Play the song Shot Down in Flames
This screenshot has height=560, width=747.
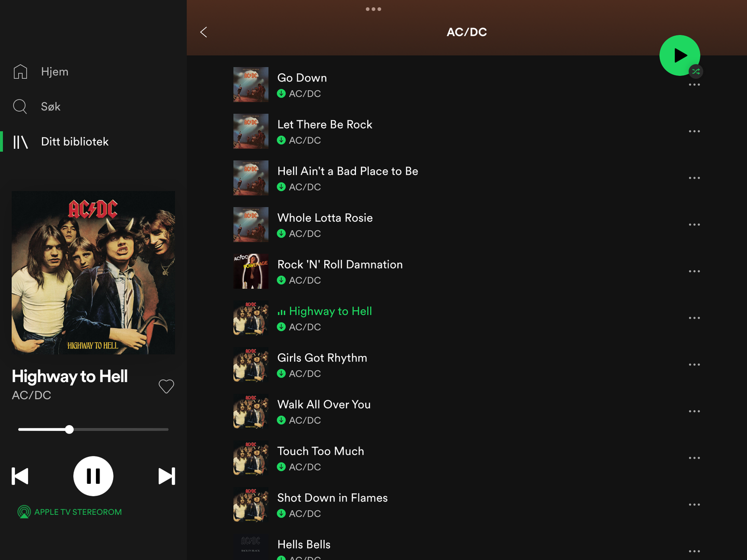tap(333, 498)
